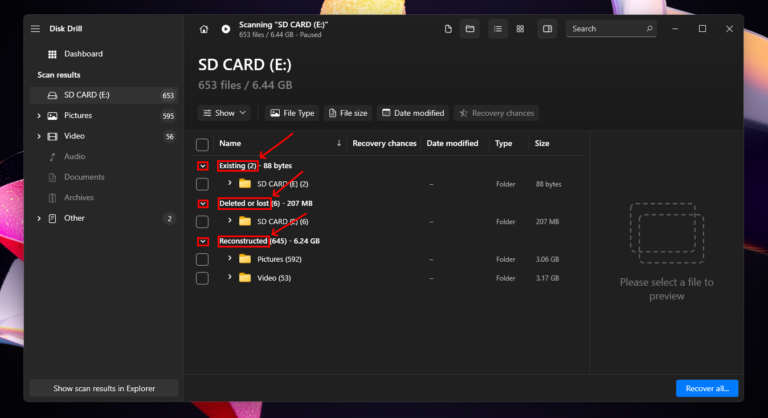Select Video in sidebar scan results

tap(74, 136)
